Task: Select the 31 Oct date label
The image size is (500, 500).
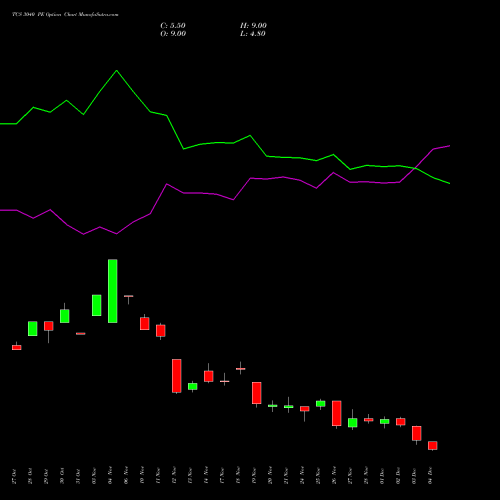Action: pyautogui.click(x=78, y=476)
